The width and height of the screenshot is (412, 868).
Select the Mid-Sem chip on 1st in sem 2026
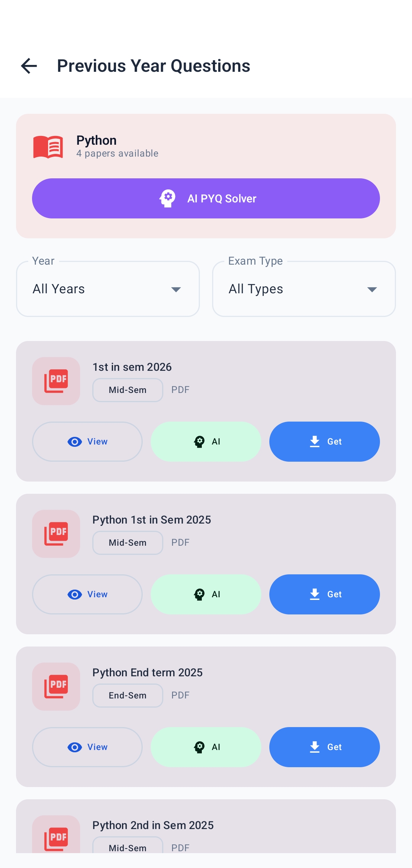tap(127, 390)
